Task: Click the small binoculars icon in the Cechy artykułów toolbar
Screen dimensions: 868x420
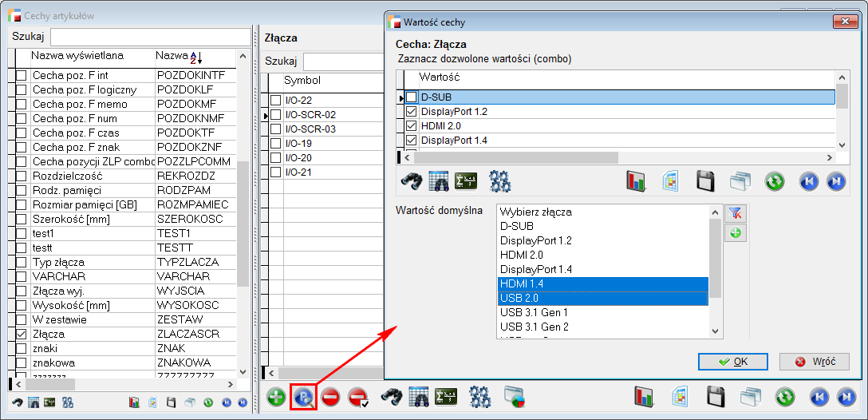Action: pos(18,402)
